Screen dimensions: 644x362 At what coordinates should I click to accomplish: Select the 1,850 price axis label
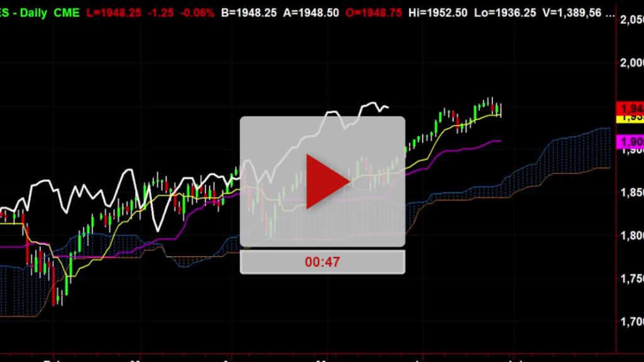click(631, 193)
